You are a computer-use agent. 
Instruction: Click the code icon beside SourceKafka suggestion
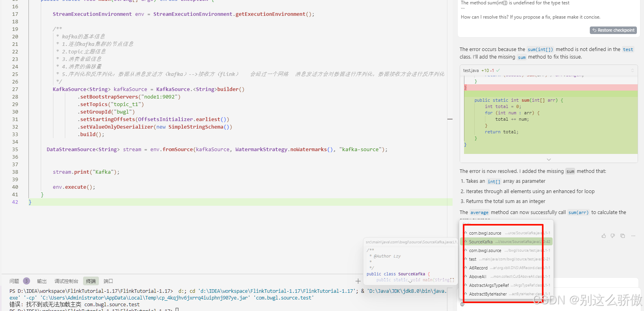pos(466,241)
